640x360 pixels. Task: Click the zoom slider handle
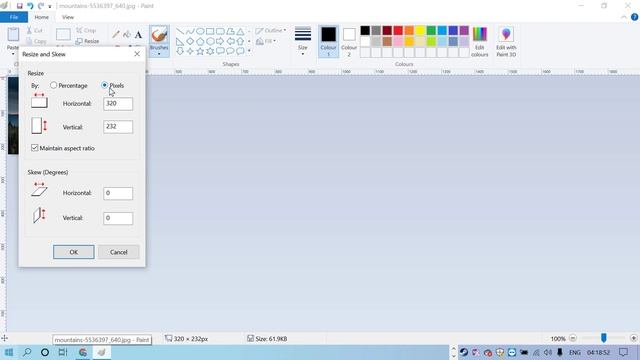coord(603,338)
